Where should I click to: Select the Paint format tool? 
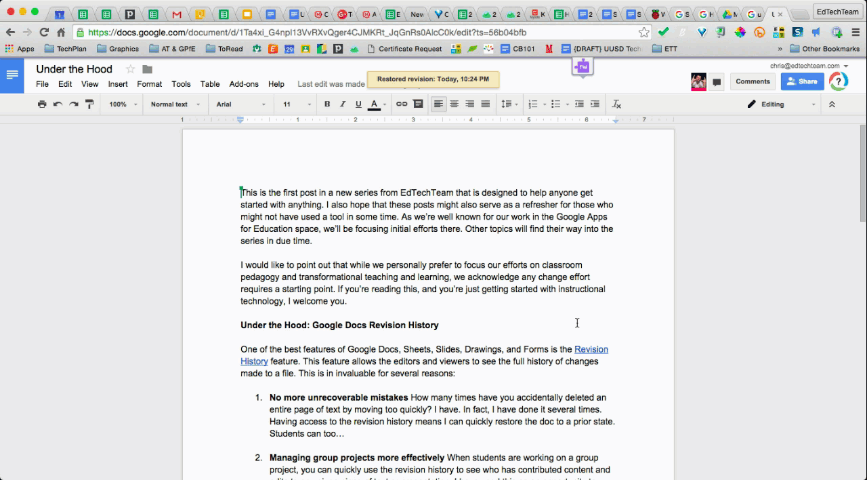(90, 104)
